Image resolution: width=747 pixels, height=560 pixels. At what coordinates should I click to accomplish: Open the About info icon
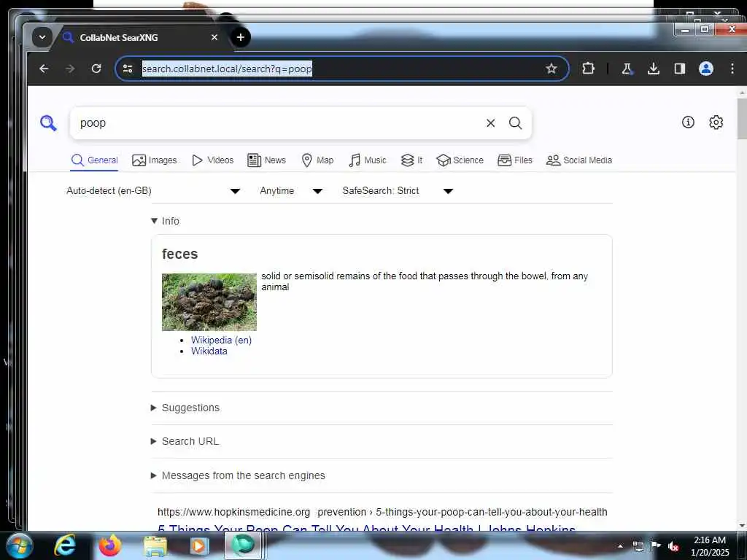coord(688,122)
